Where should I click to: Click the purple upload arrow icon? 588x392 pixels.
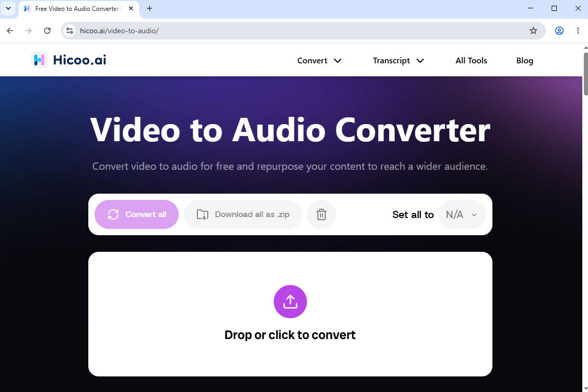pos(290,302)
